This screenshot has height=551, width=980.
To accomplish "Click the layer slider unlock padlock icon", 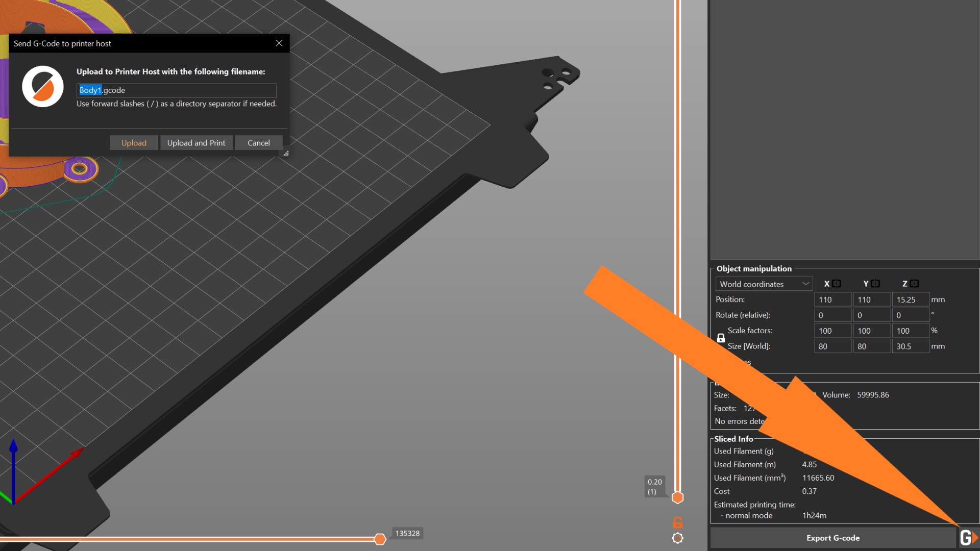I will click(x=677, y=522).
